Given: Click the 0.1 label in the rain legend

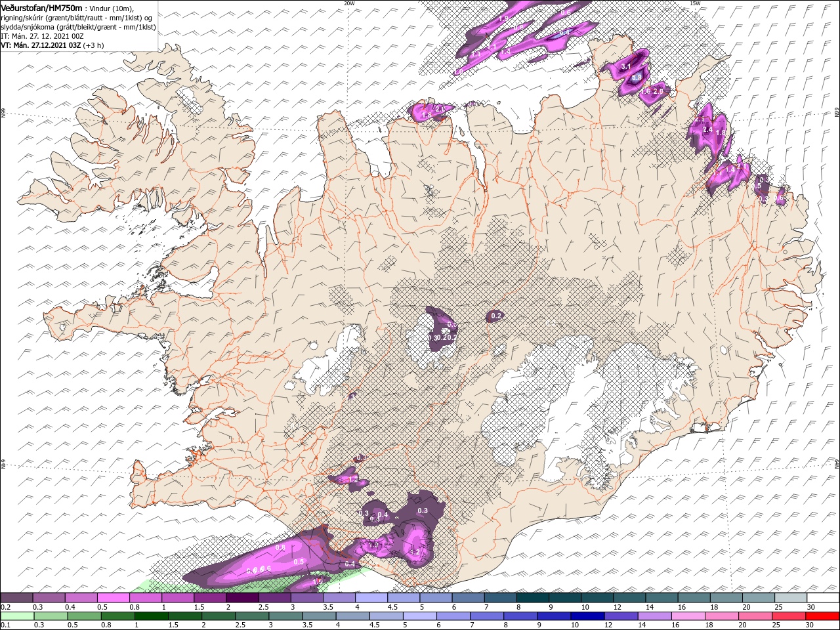Looking at the screenshot, I should click(x=5, y=625).
